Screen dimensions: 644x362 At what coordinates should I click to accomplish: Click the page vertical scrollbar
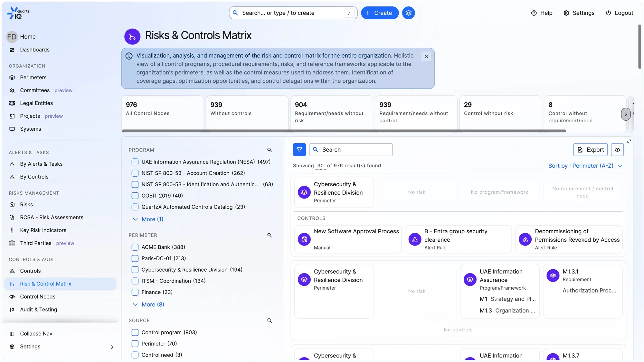coord(639,47)
